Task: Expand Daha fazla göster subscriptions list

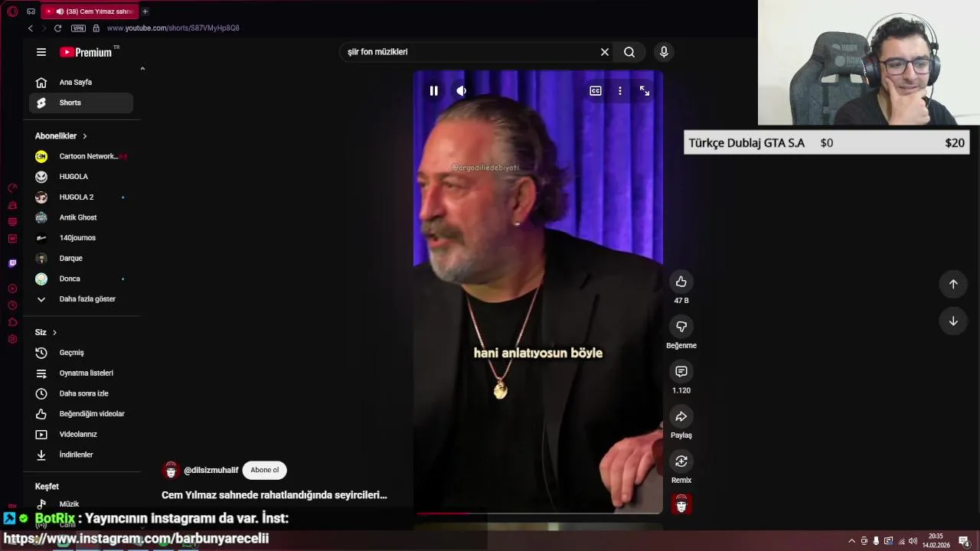Action: coord(81,299)
